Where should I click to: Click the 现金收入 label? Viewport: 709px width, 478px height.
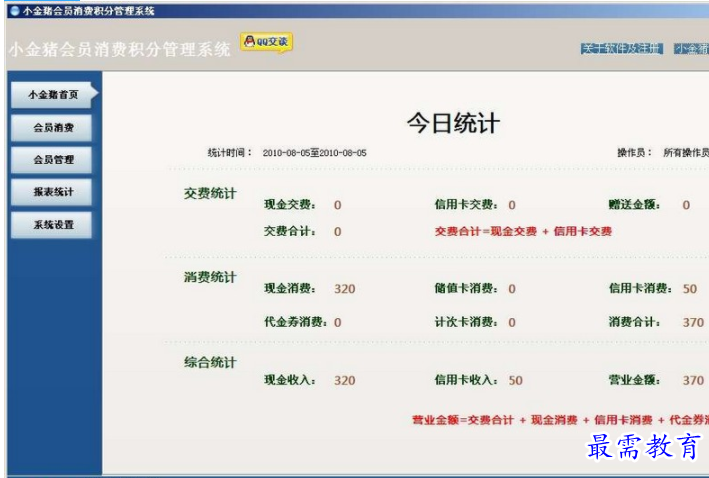point(290,380)
